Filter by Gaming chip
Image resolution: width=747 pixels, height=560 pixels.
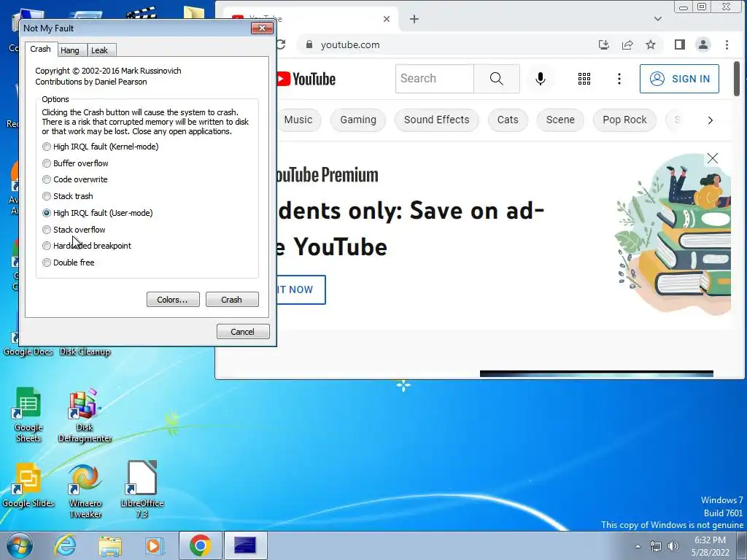[x=358, y=120]
